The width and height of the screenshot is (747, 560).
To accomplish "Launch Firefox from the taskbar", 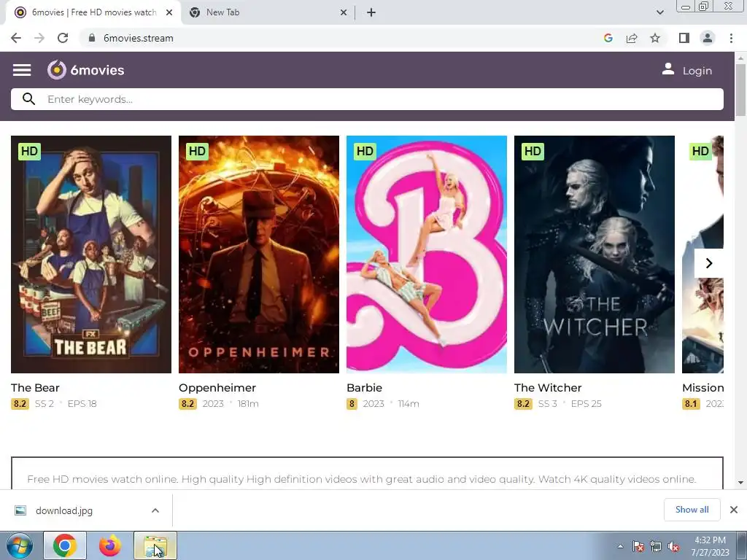I will (110, 545).
